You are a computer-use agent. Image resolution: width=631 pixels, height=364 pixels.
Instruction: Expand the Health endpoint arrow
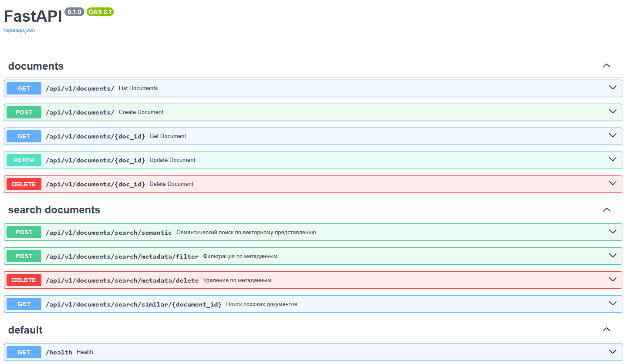(x=612, y=351)
